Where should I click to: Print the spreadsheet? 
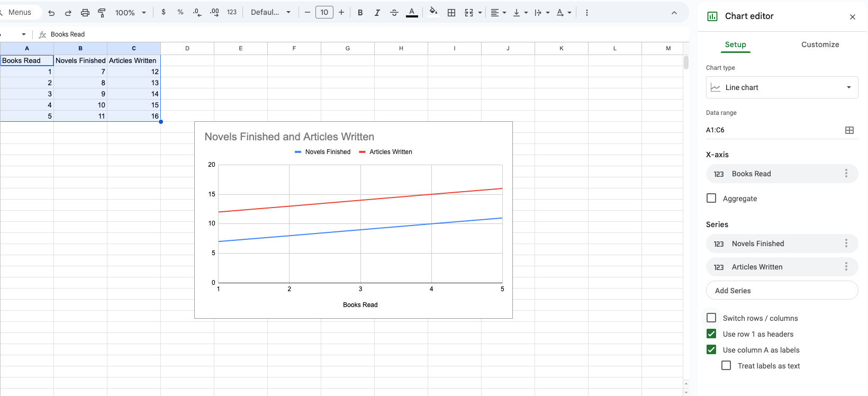85,13
